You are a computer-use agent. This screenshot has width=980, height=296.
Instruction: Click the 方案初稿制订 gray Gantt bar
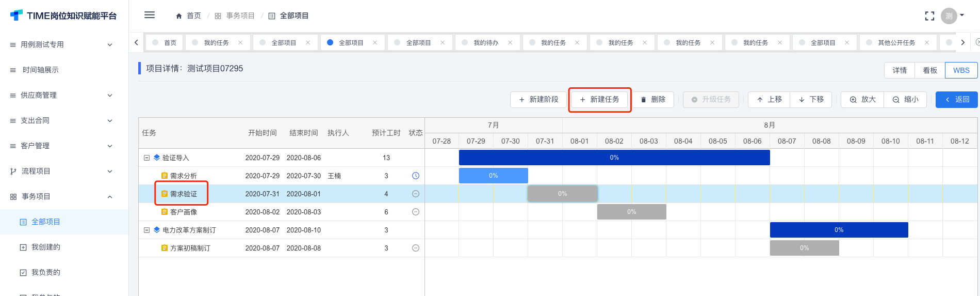click(805, 248)
